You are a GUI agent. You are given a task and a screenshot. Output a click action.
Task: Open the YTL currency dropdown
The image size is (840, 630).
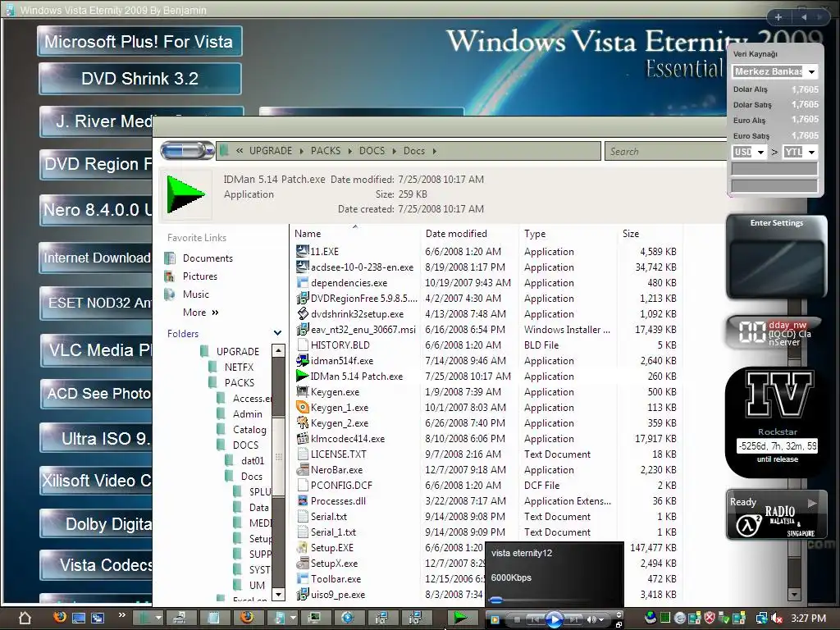800,152
